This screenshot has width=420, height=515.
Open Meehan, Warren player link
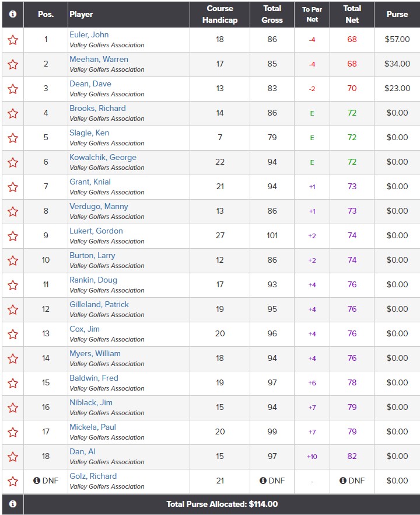pos(99,59)
